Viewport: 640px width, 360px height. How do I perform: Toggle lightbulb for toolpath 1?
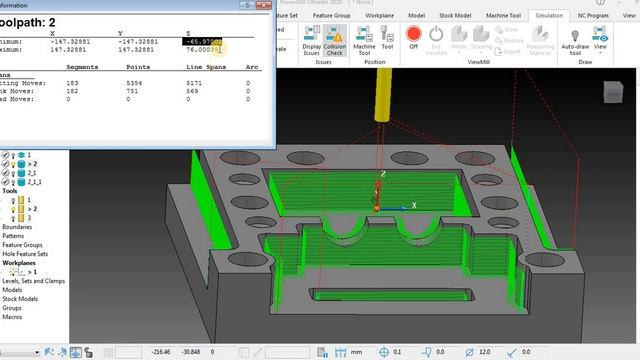[13, 155]
